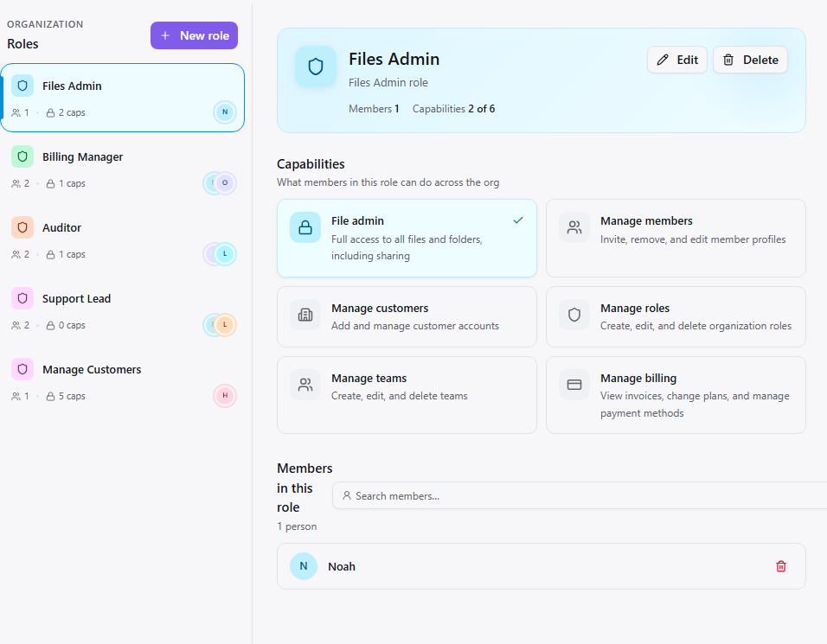Click the L avatar on Support Lead row
This screenshot has width=827, height=644.
(225, 325)
